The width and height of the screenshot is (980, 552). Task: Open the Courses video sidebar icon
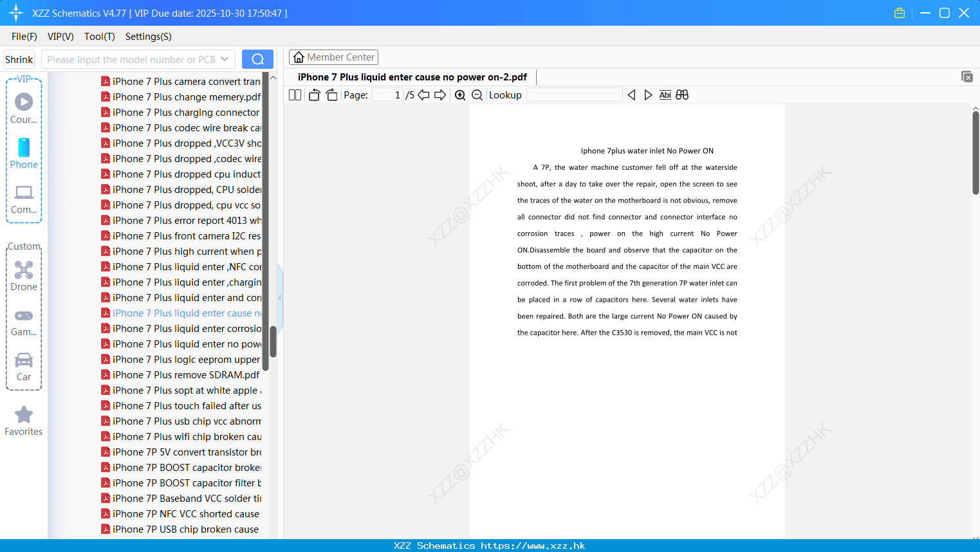click(24, 108)
